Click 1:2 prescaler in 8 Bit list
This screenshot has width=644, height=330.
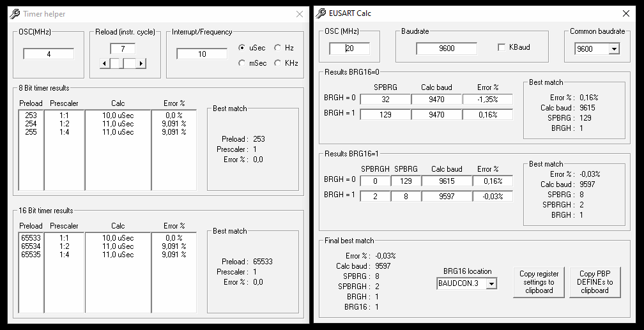point(64,124)
